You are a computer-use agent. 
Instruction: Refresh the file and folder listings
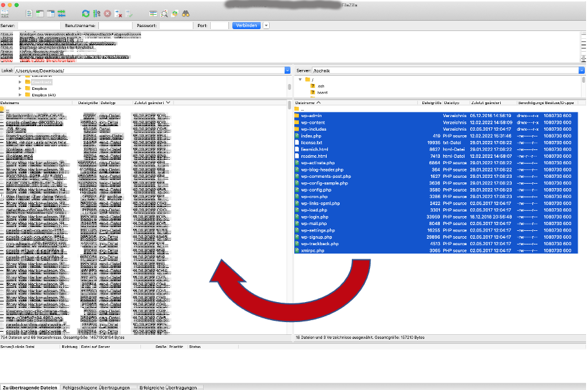point(85,12)
